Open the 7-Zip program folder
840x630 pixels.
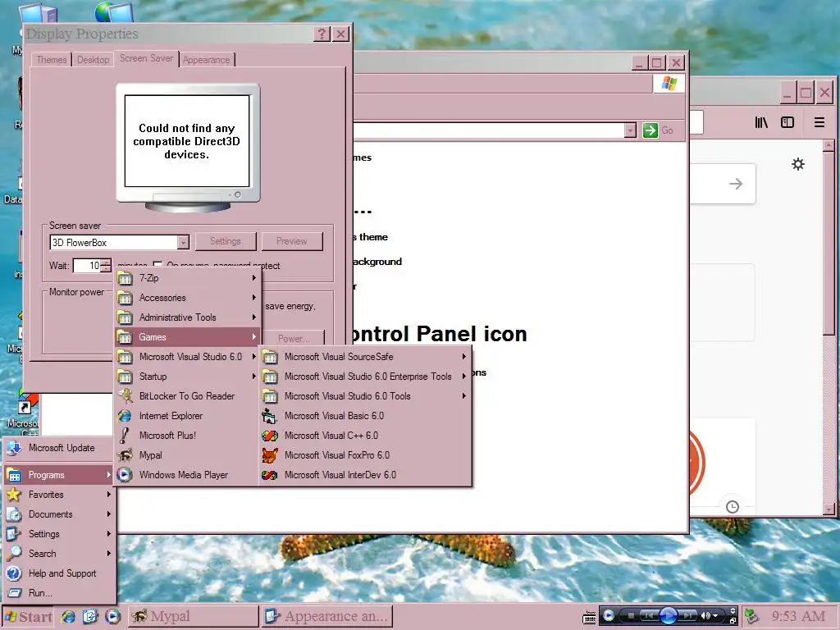coord(187,278)
